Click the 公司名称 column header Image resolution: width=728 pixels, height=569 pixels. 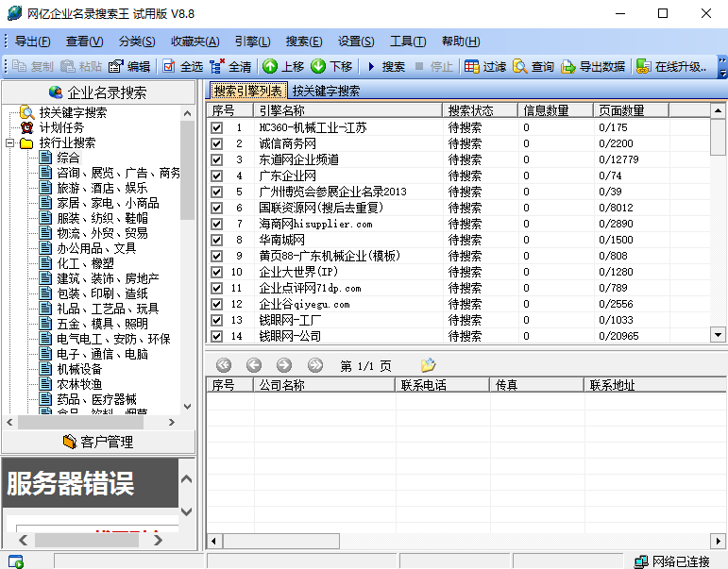[x=324, y=385]
